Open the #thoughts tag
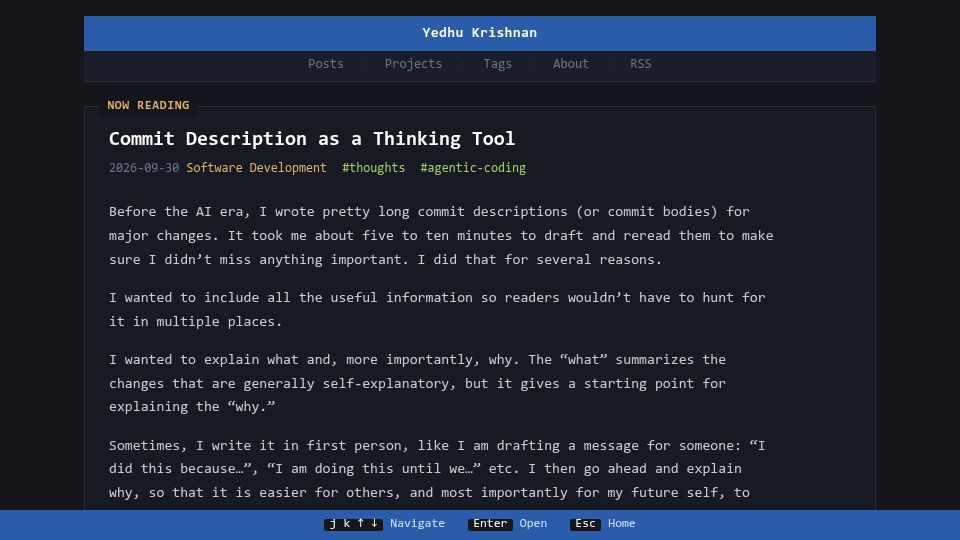This screenshot has width=960, height=540. 373,168
